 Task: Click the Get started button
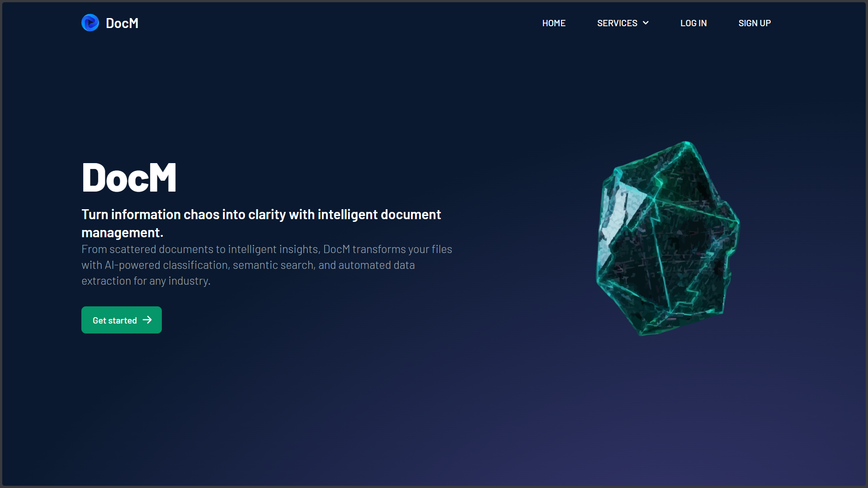pos(121,320)
